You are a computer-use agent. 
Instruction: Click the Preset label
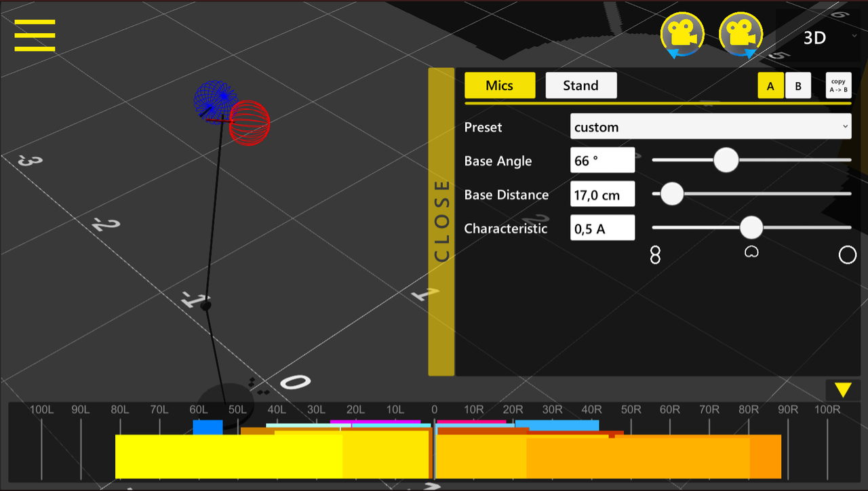tap(484, 127)
